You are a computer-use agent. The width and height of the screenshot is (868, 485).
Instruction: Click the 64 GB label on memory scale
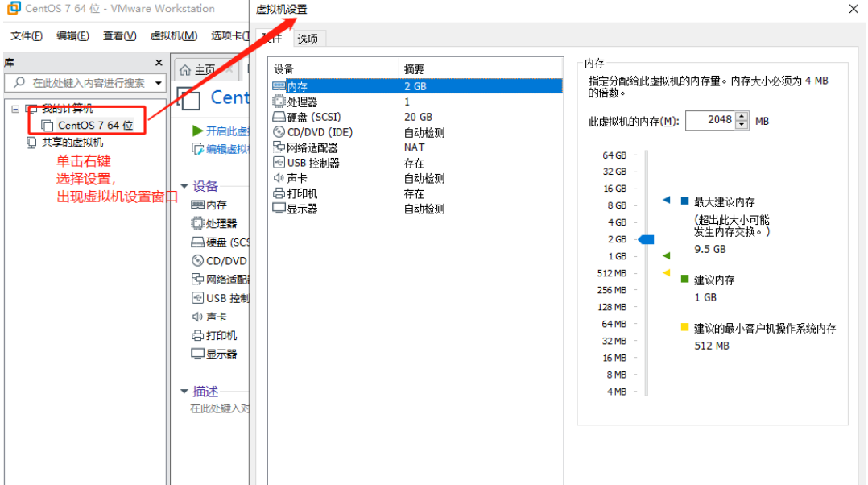(614, 155)
